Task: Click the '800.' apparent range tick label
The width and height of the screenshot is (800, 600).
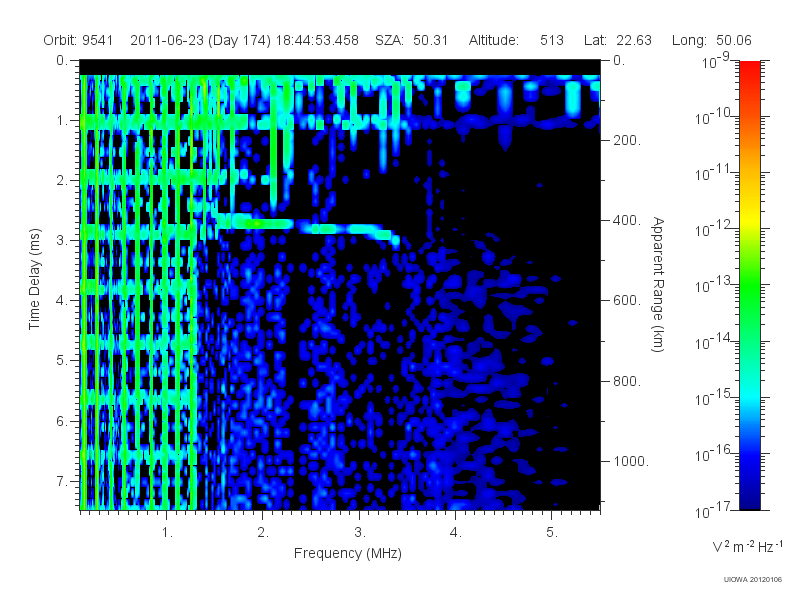Action: pyautogui.click(x=627, y=381)
